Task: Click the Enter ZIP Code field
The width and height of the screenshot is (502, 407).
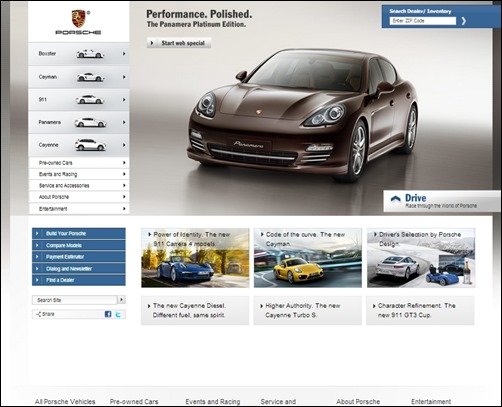Action: pos(423,21)
